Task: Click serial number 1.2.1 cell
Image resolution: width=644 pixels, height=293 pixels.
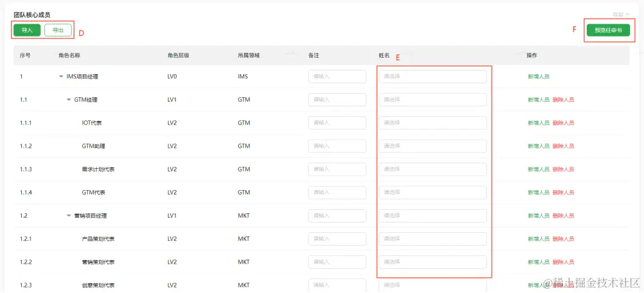Action: [26, 239]
